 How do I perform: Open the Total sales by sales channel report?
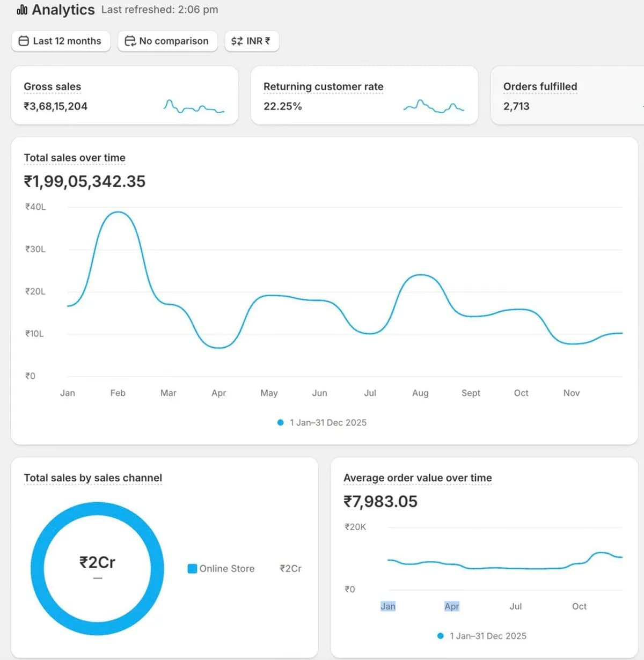click(x=93, y=478)
